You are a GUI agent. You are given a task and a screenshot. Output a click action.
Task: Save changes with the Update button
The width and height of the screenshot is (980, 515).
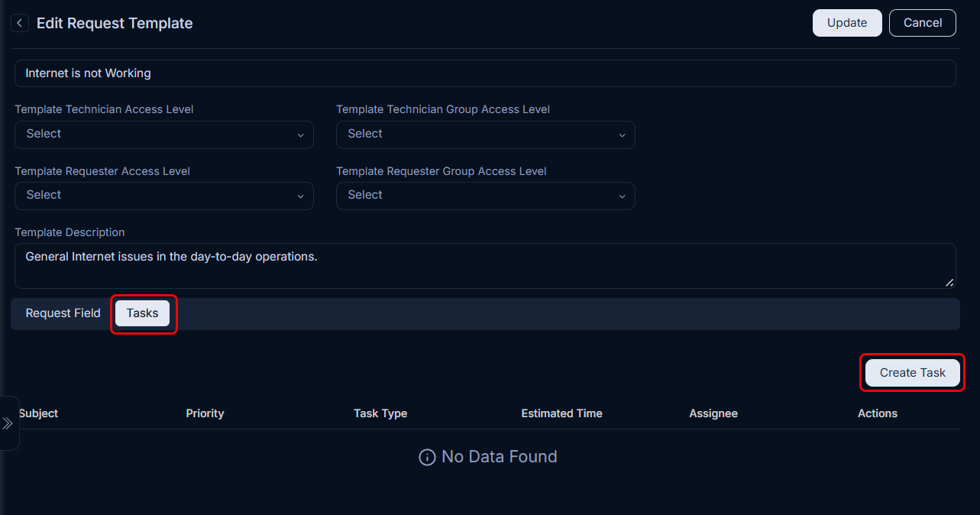pyautogui.click(x=847, y=23)
